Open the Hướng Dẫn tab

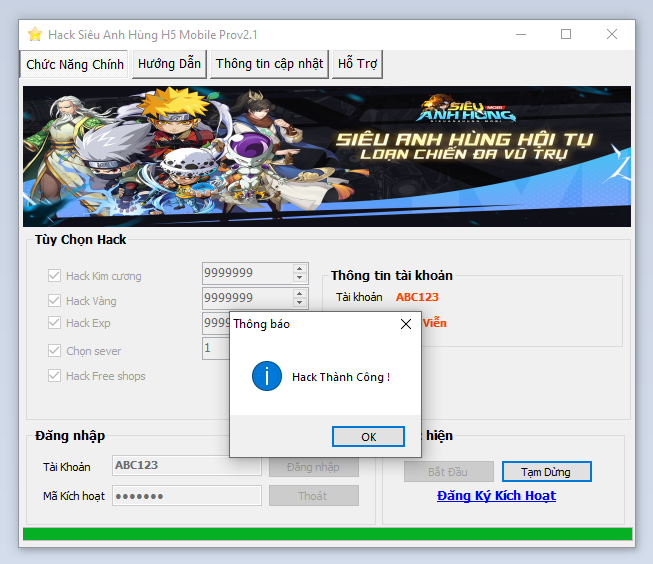point(169,64)
